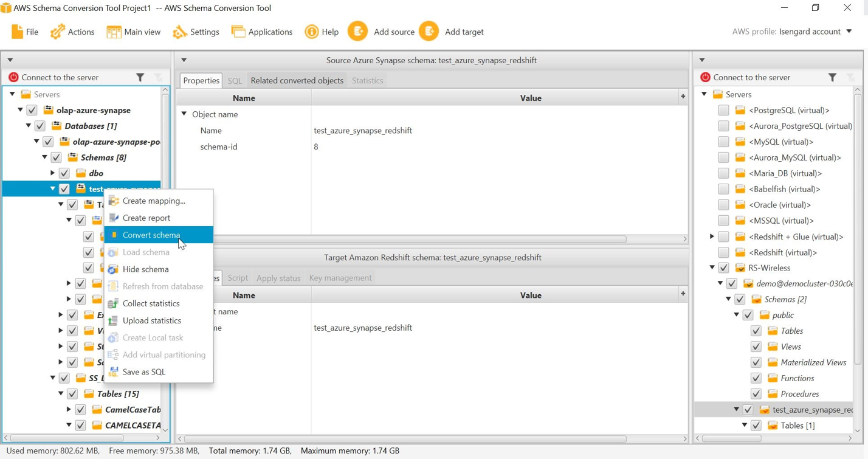Expand the CamelCaseTab table node

69,410
